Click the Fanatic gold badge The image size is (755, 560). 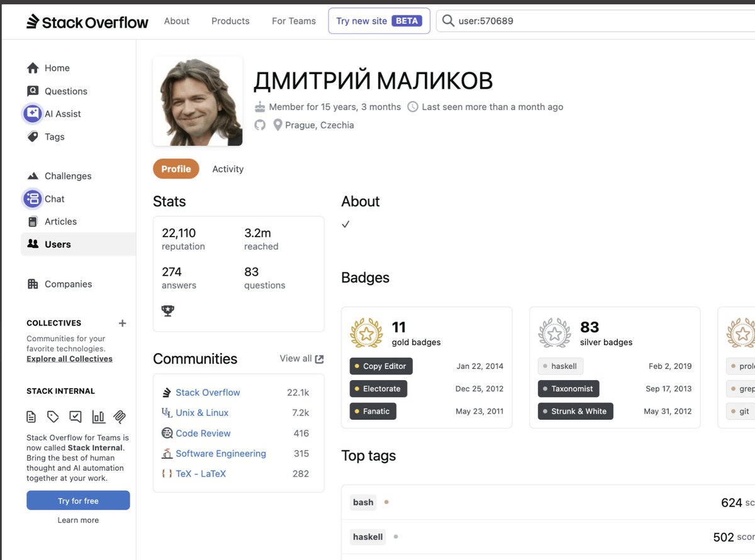click(x=373, y=412)
